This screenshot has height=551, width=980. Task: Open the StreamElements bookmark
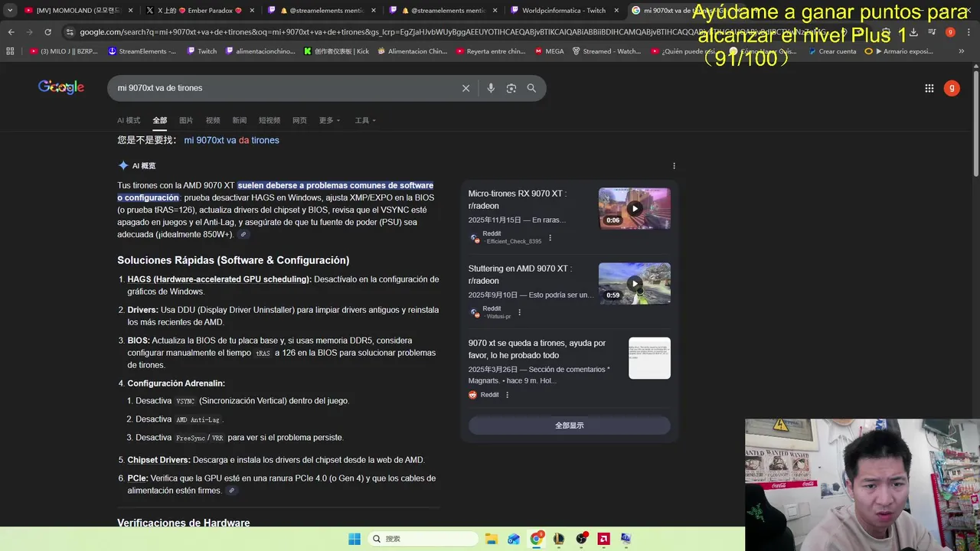coord(142,51)
